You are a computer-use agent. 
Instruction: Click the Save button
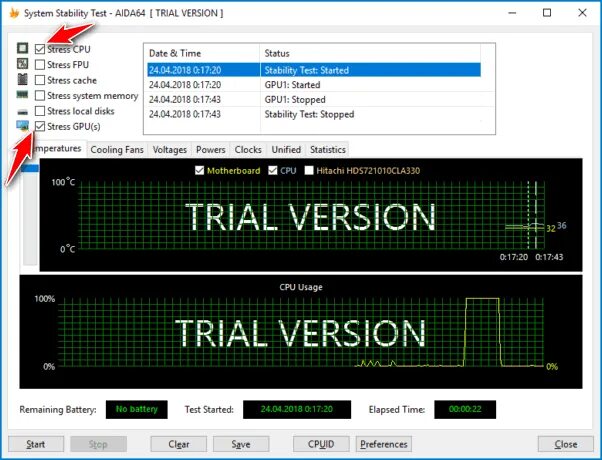click(x=241, y=444)
